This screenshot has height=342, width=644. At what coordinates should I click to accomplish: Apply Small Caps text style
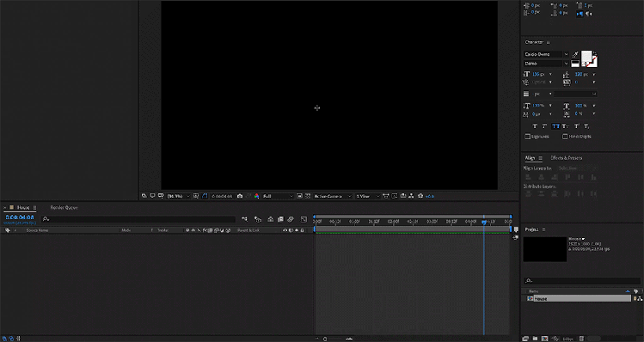click(566, 126)
